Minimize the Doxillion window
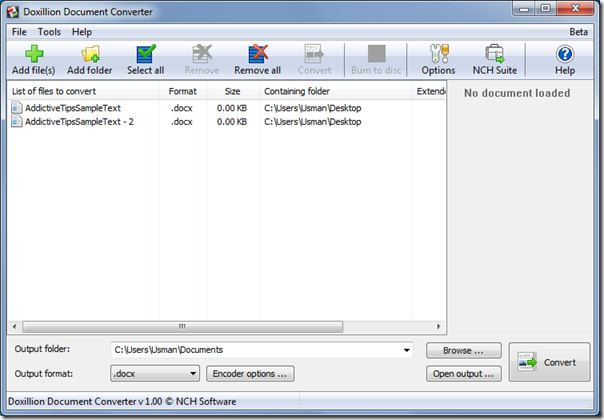604x420 pixels. click(524, 9)
